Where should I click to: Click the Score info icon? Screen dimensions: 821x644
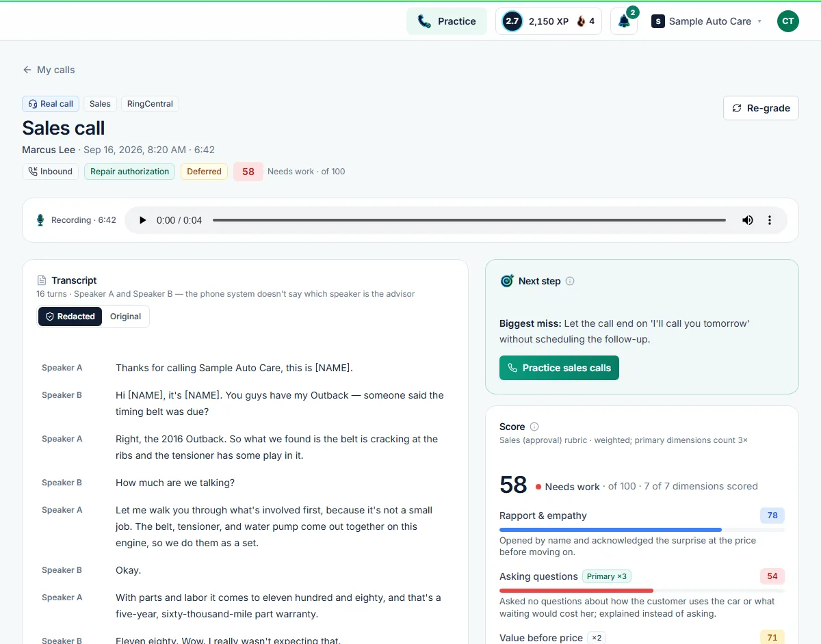(534, 427)
